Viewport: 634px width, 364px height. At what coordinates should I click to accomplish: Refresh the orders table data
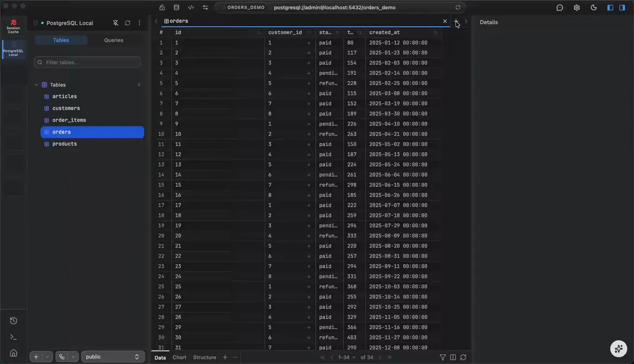pyautogui.click(x=463, y=357)
